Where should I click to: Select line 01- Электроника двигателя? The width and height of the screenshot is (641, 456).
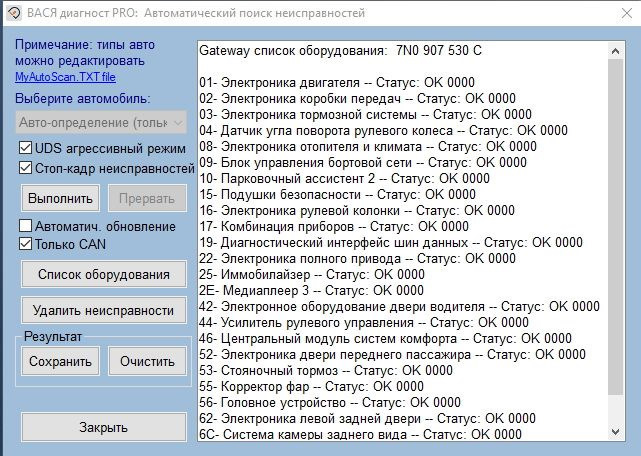pyautogui.click(x=337, y=83)
